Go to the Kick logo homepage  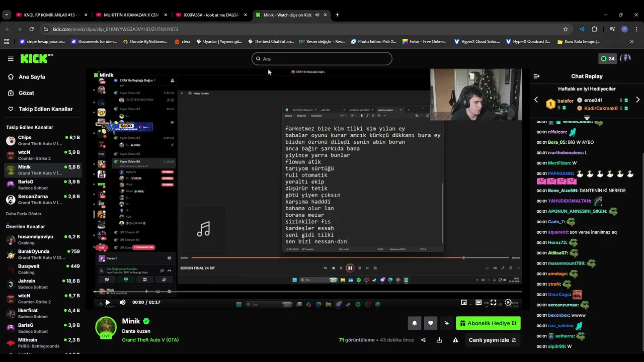point(37,59)
